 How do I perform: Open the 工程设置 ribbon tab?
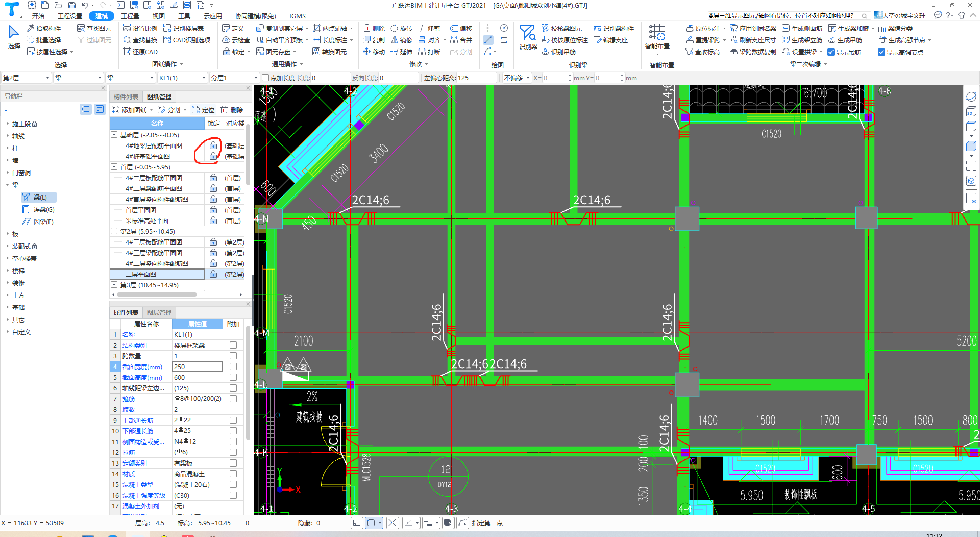point(70,16)
